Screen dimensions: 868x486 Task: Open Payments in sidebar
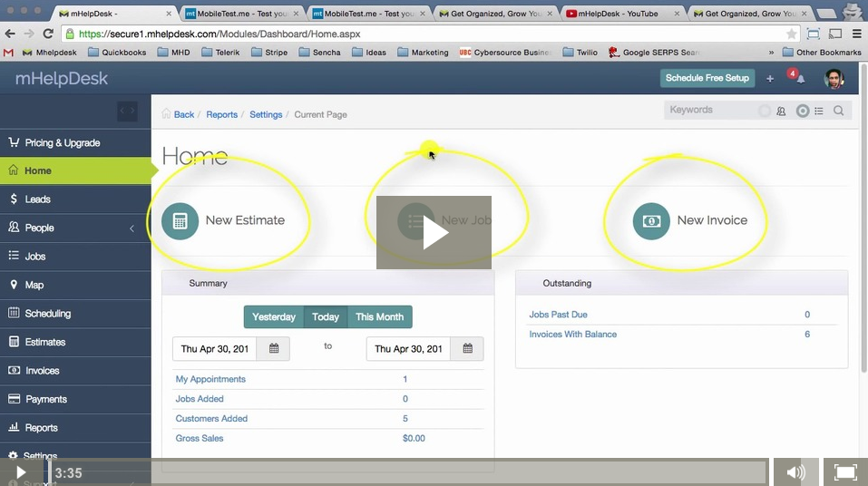[75, 399]
